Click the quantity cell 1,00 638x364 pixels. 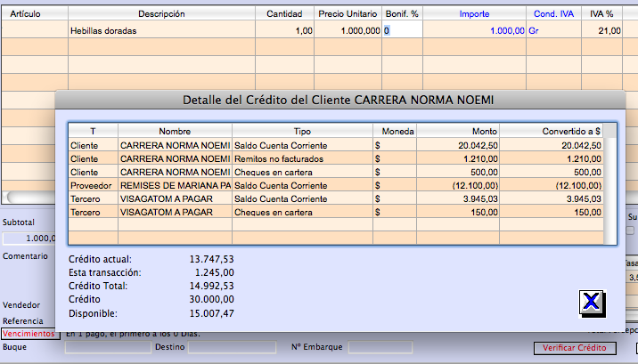284,30
